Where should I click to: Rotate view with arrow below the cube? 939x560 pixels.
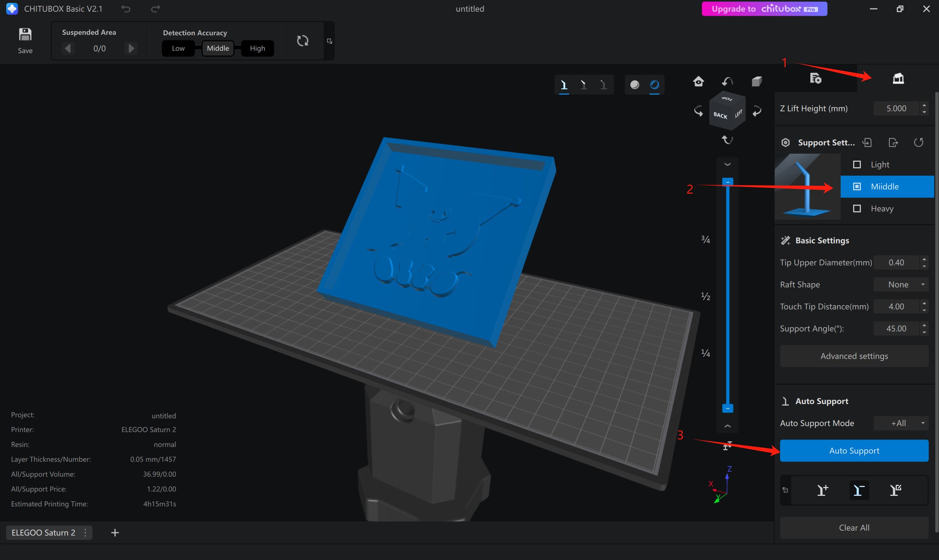(x=728, y=140)
